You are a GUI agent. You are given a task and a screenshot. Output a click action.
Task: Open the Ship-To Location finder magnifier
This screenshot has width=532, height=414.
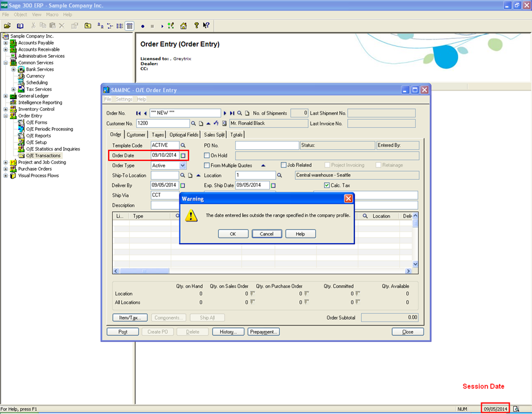[x=182, y=176]
